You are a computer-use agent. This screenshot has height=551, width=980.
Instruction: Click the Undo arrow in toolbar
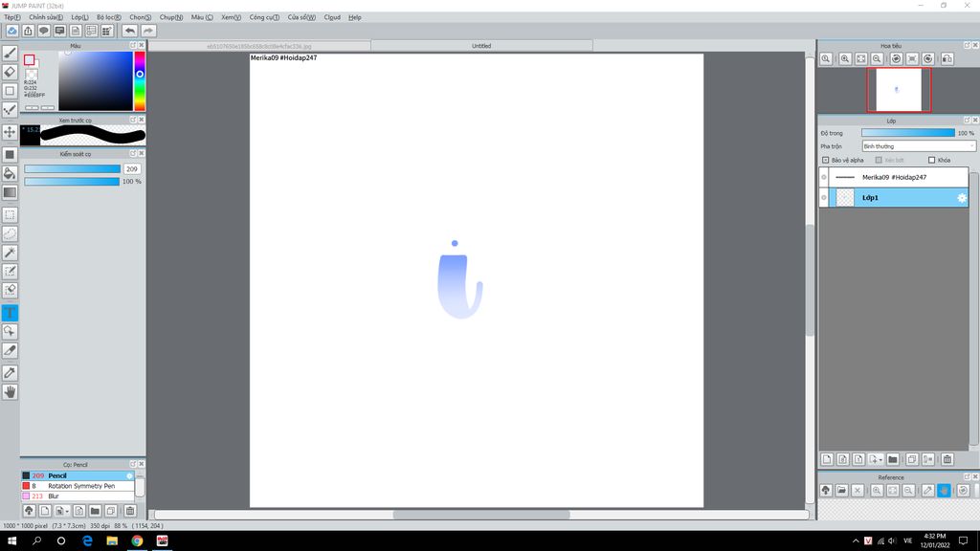pyautogui.click(x=129, y=31)
